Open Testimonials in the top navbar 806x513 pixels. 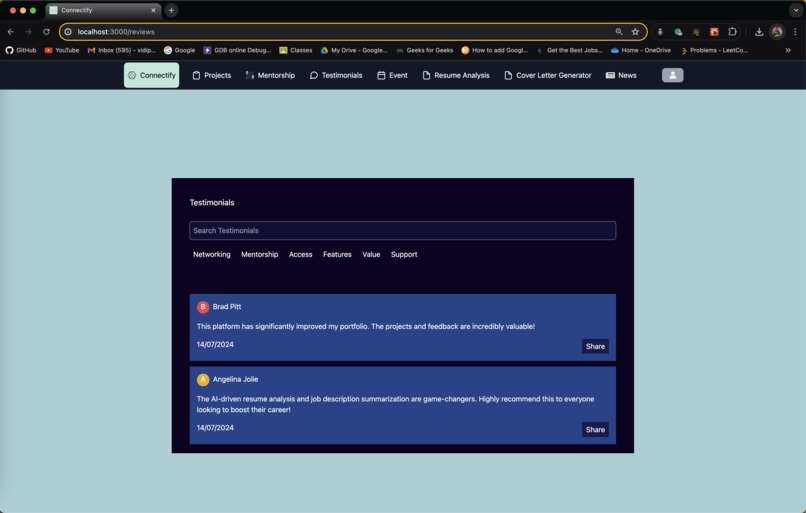pos(336,75)
